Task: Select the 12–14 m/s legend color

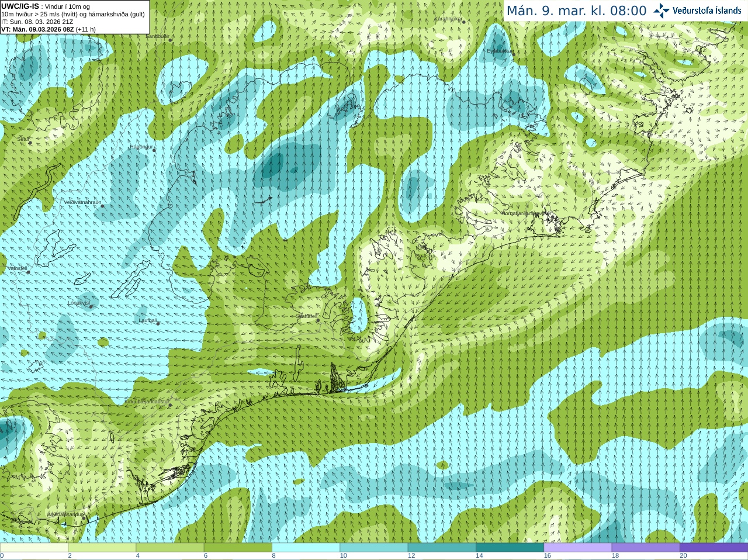Action: coord(442,548)
